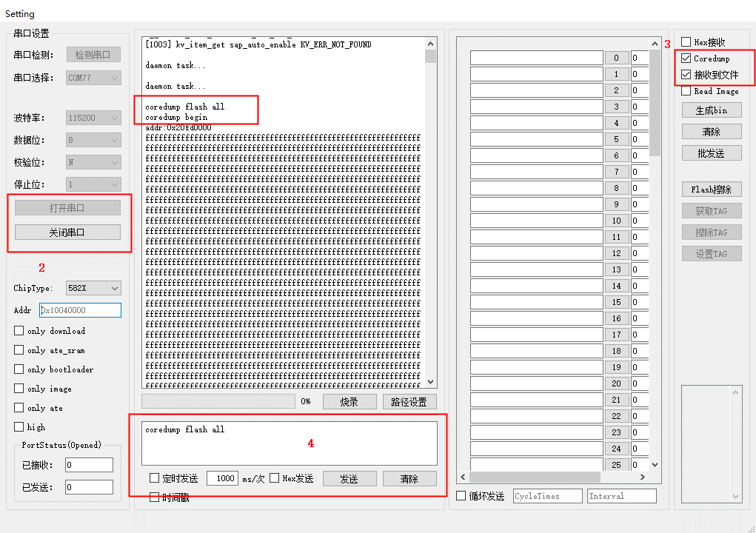Viewport: 756px width, 533px height.
Task: Uncheck the Coredump checkbox
Action: (x=686, y=58)
